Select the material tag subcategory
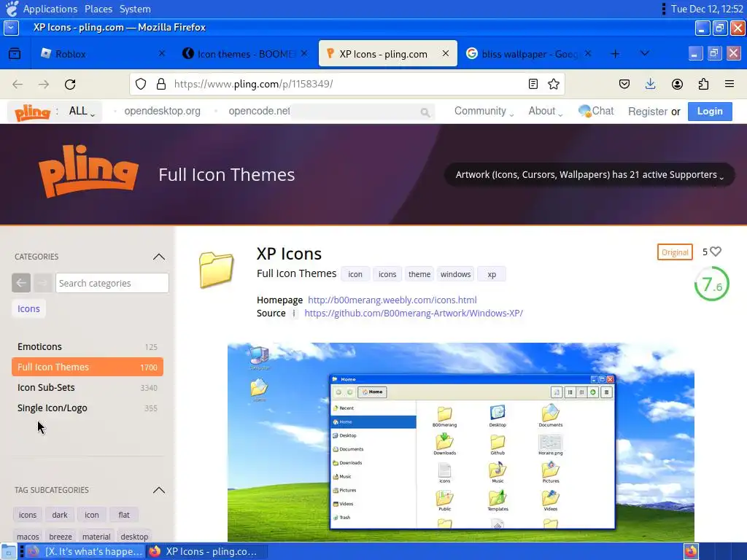Image resolution: width=747 pixels, height=560 pixels. pos(96,536)
